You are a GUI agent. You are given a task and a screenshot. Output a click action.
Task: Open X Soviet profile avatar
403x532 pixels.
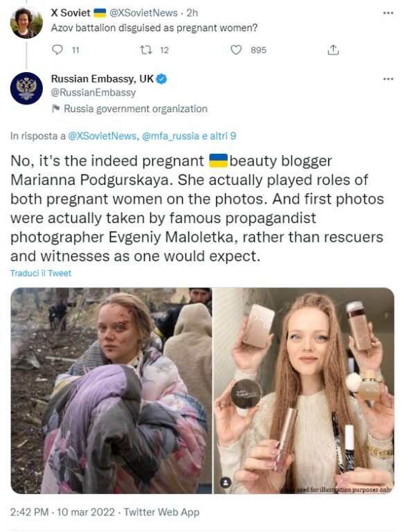pyautogui.click(x=26, y=22)
